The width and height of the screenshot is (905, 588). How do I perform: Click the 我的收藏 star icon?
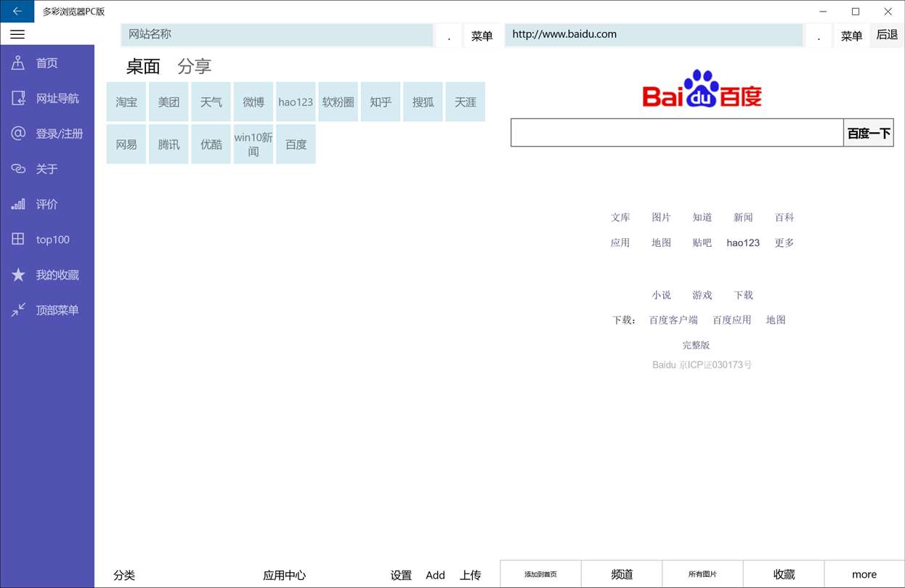18,274
